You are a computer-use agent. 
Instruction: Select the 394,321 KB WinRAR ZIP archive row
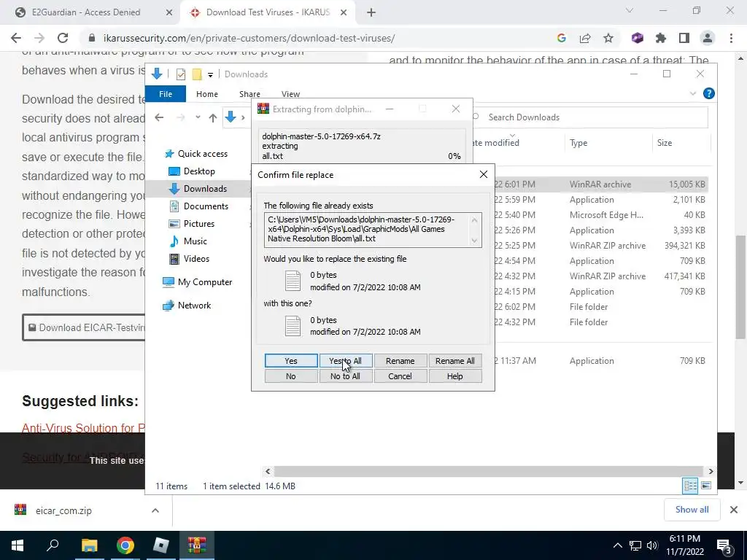pyautogui.click(x=600, y=246)
